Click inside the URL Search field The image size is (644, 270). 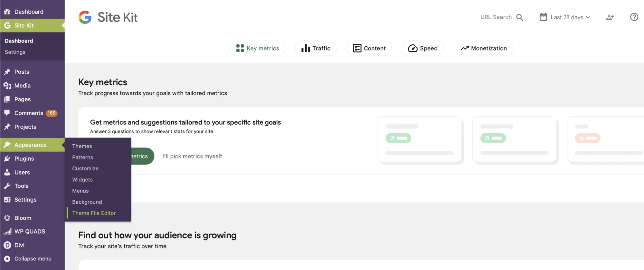pos(496,17)
